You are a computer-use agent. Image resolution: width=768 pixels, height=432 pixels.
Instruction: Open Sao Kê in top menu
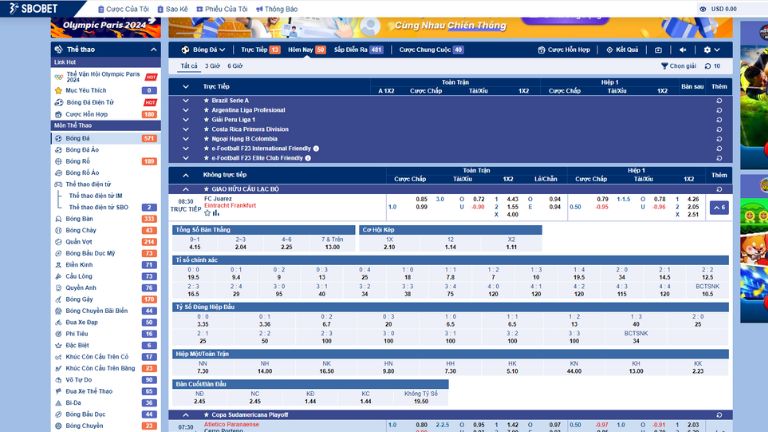pos(172,9)
